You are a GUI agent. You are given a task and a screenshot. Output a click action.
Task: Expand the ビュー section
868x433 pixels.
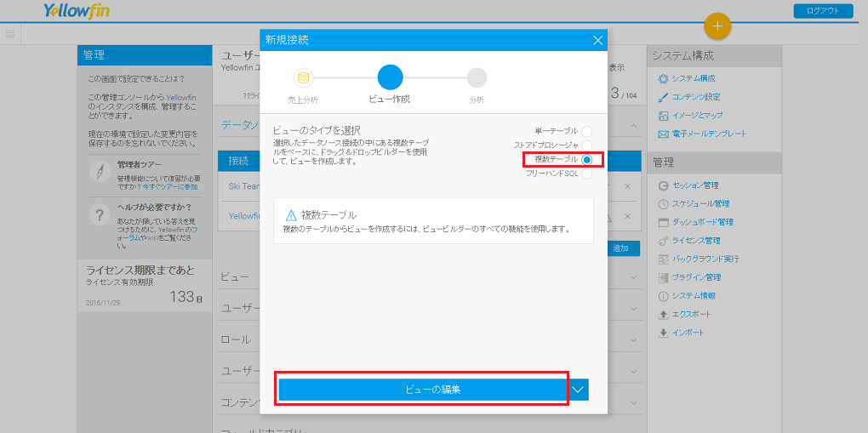click(x=633, y=276)
